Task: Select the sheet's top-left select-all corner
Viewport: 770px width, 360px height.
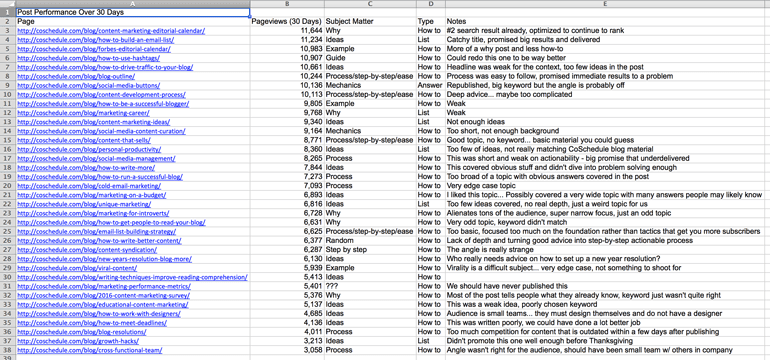Action: (8, 3)
